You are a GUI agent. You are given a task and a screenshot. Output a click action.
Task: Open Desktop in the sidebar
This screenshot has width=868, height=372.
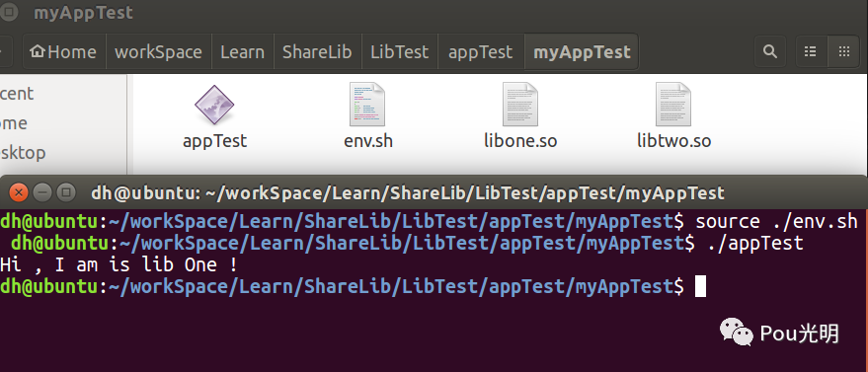pyautogui.click(x=23, y=153)
